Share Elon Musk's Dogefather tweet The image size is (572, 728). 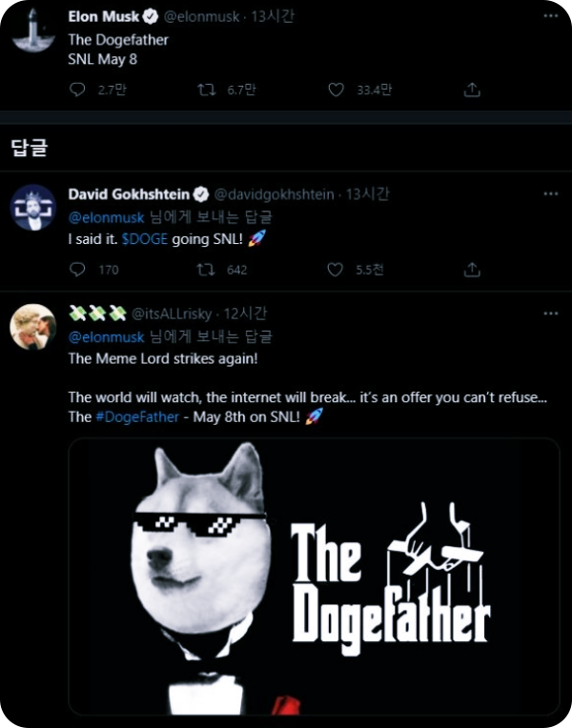[x=472, y=90]
